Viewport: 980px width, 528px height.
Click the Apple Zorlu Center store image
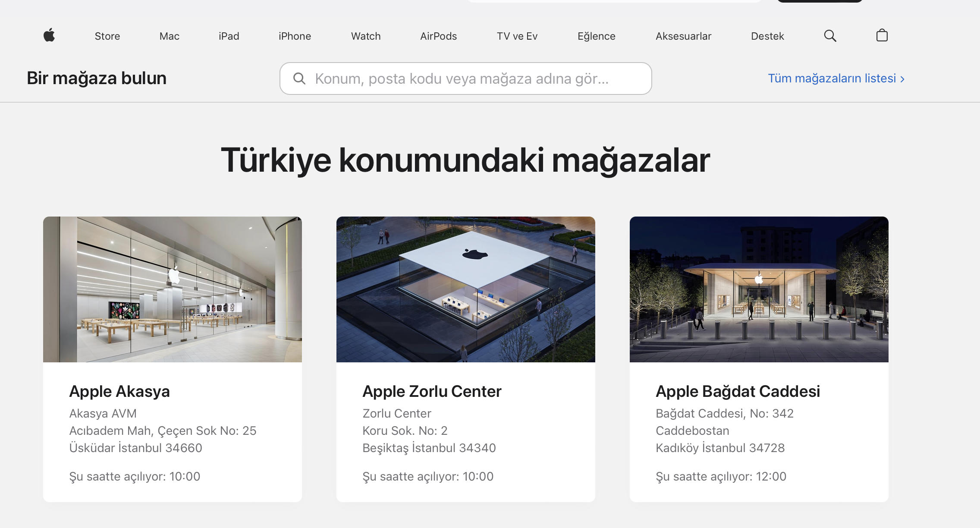[466, 289]
